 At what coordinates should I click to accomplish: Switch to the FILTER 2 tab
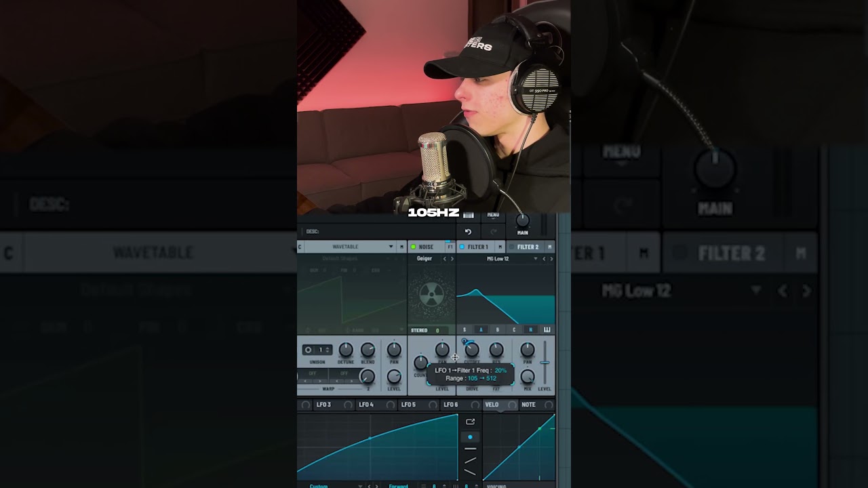click(528, 247)
